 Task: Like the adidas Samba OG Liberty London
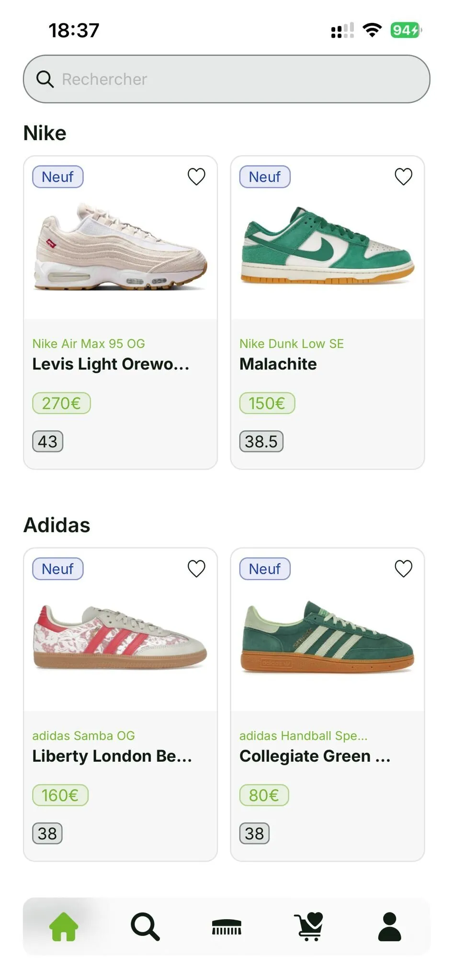pyautogui.click(x=196, y=568)
